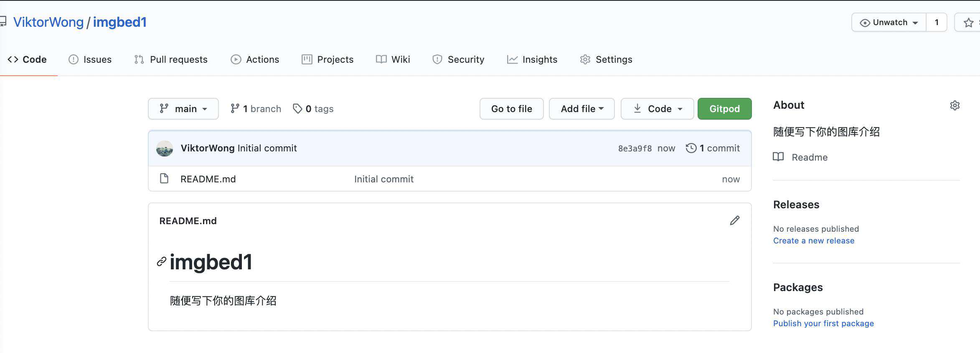Image resolution: width=980 pixels, height=353 pixels.
Task: Expand the Add file dropdown
Action: tap(582, 109)
